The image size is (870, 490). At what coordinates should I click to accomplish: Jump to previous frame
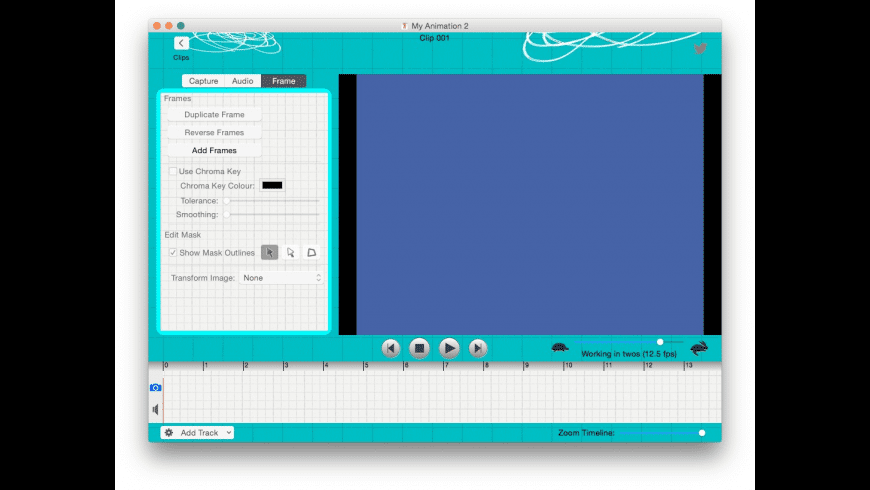click(x=391, y=348)
